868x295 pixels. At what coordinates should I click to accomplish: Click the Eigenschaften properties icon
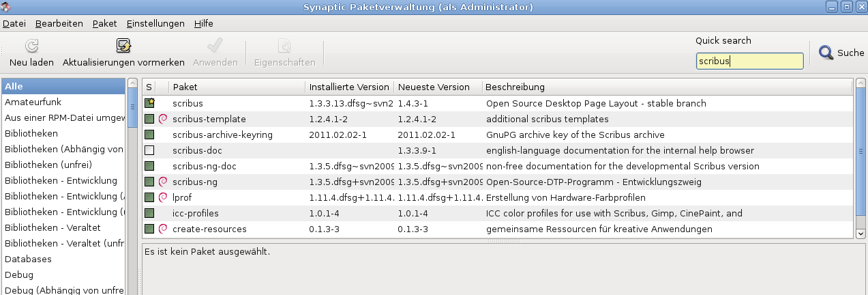284,46
